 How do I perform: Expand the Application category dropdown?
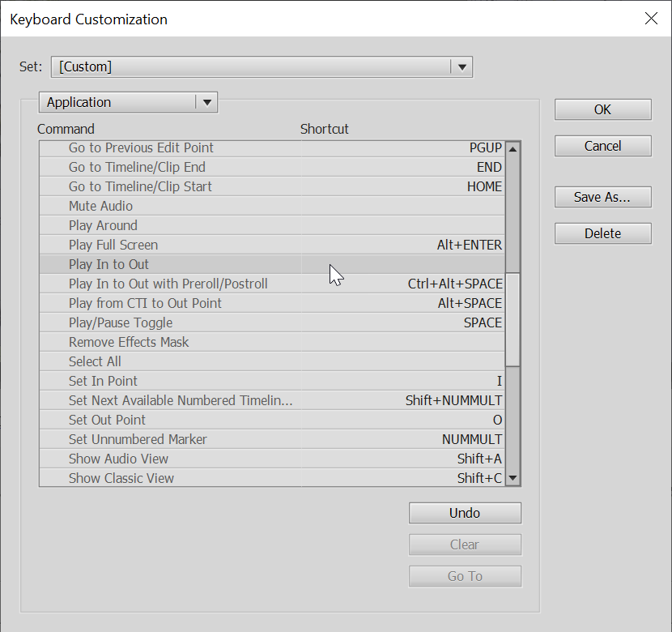point(206,102)
